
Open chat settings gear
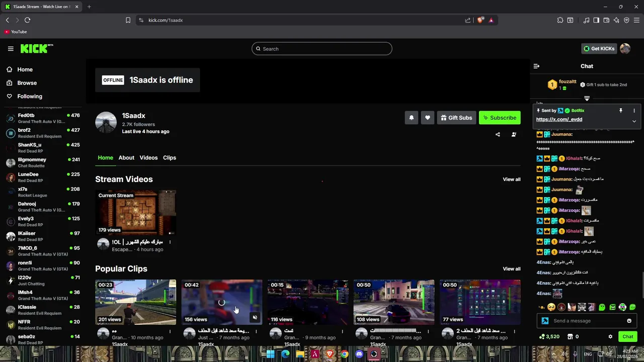(610, 337)
